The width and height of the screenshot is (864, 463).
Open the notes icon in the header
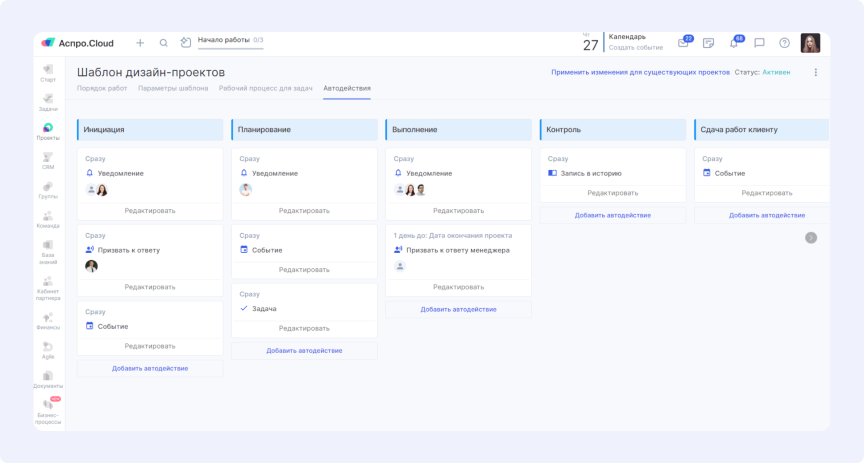[x=709, y=43]
